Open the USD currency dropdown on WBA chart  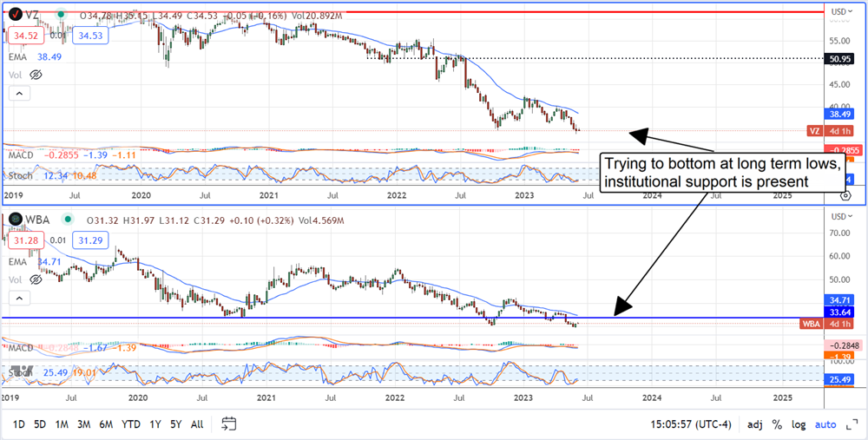842,216
